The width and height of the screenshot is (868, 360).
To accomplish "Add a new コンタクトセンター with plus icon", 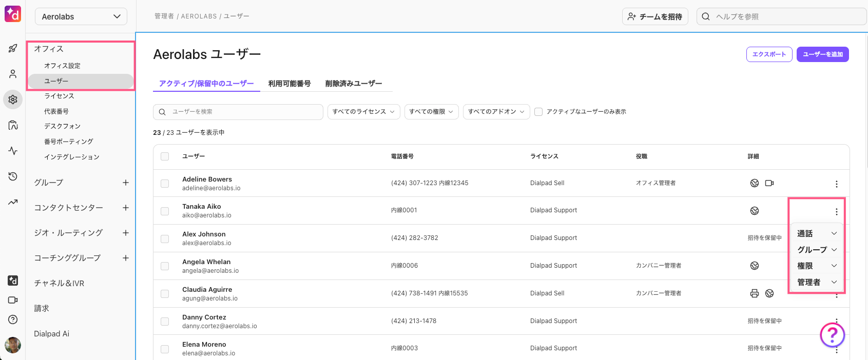I will 126,208.
